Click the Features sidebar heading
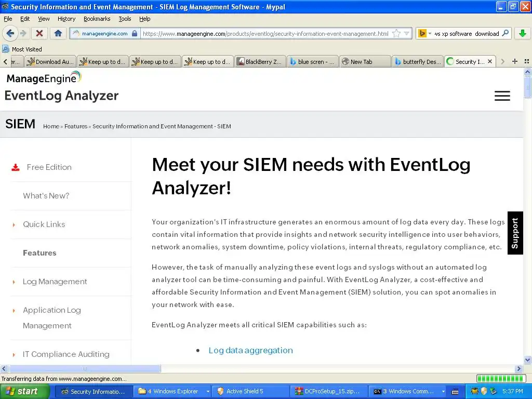 [39, 253]
